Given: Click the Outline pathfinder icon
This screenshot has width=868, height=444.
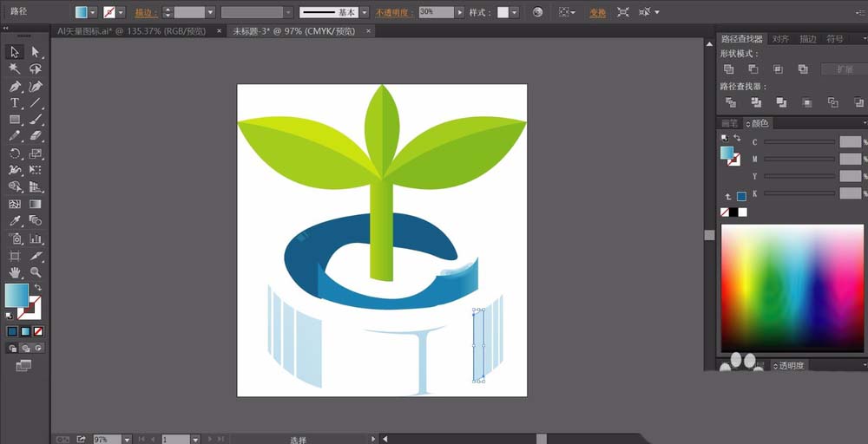Looking at the screenshot, I should [x=832, y=102].
